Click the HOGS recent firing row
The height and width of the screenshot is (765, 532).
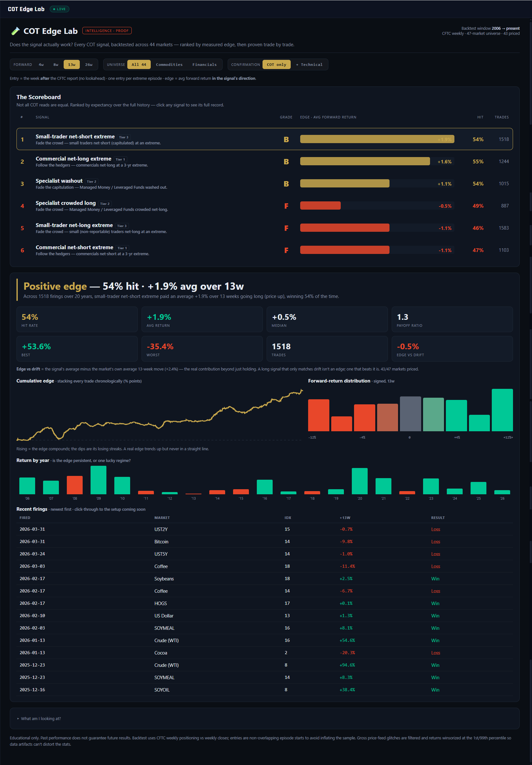point(264,603)
